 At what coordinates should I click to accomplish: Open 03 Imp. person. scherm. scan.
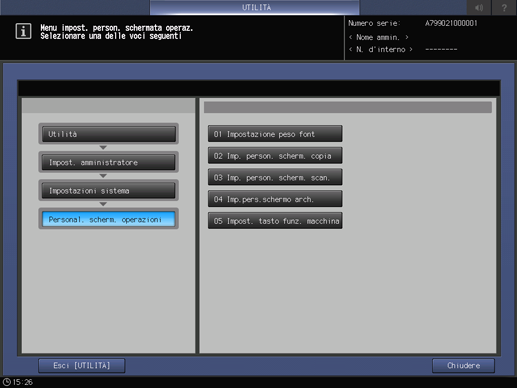coord(275,177)
